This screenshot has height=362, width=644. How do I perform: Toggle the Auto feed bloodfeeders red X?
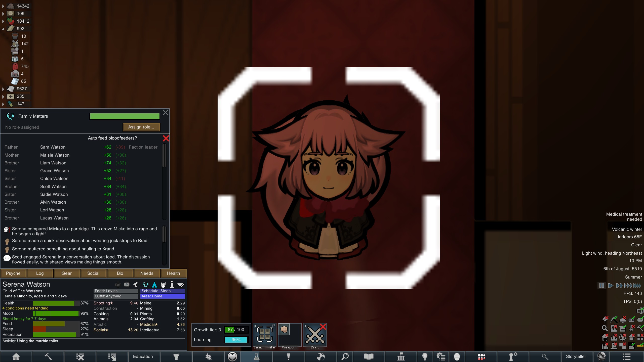pyautogui.click(x=166, y=138)
